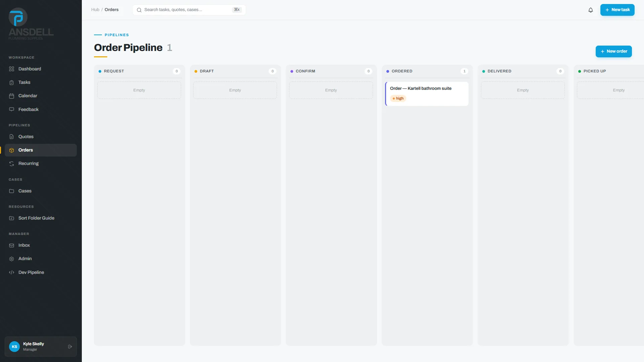Open Cases from sidebar

41,191
